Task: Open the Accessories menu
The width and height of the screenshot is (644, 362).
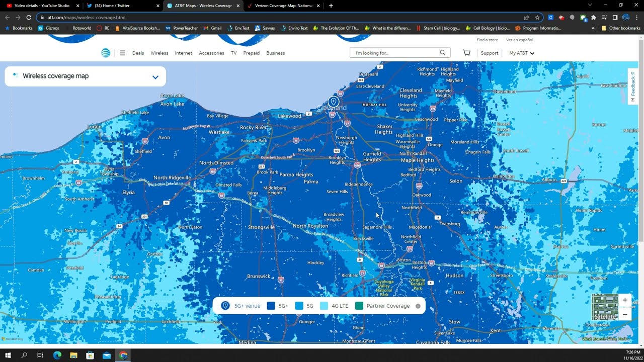Action: [211, 53]
